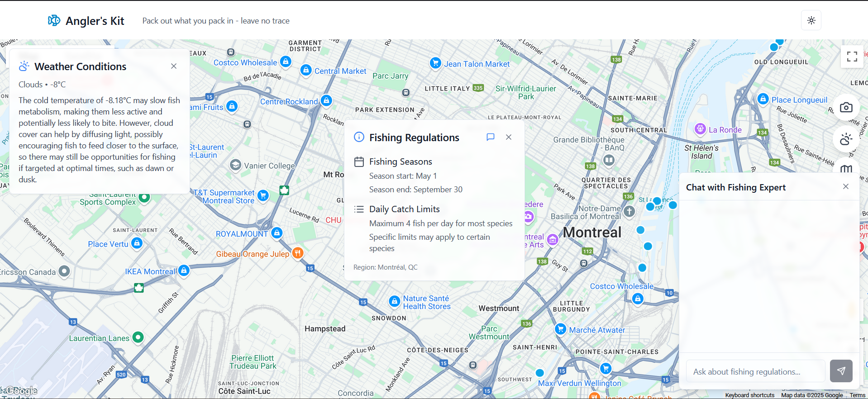Close the Fishing Regulations panel
This screenshot has width=868, height=399.
pos(509,137)
